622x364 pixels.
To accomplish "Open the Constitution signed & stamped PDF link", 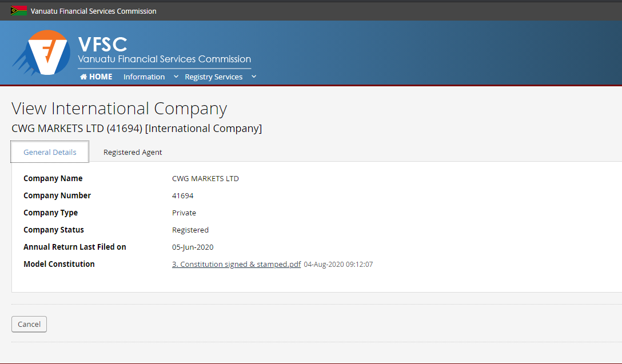I will 237,264.
